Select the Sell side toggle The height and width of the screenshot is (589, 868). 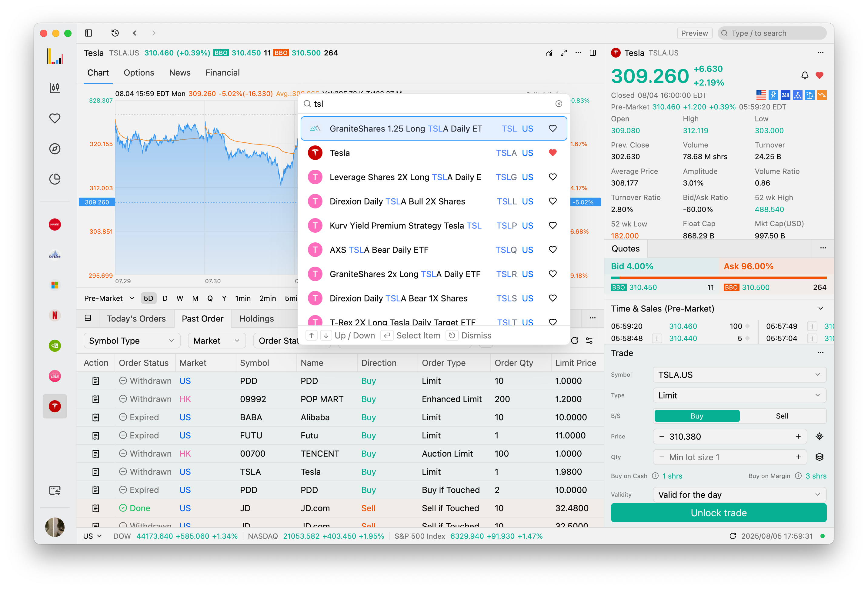(782, 416)
